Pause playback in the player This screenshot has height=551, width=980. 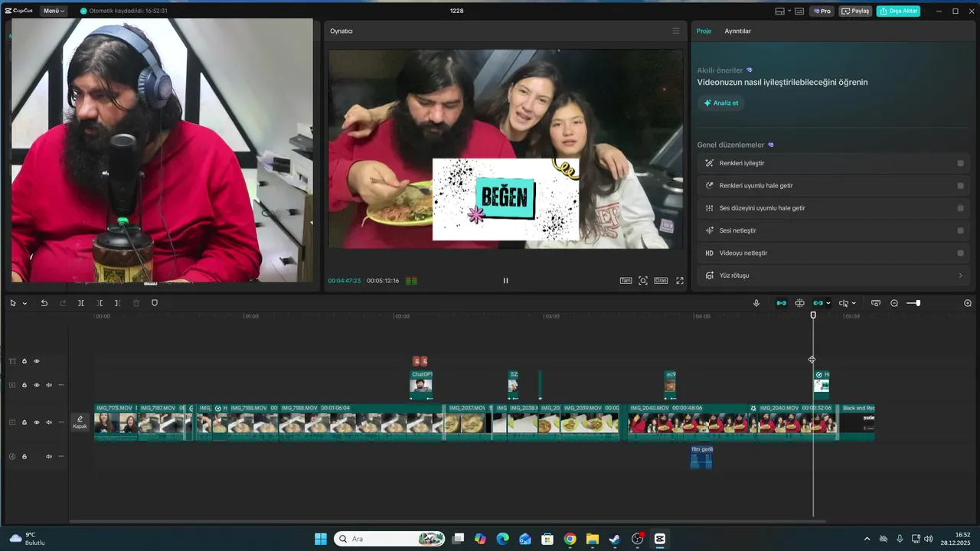pyautogui.click(x=505, y=281)
